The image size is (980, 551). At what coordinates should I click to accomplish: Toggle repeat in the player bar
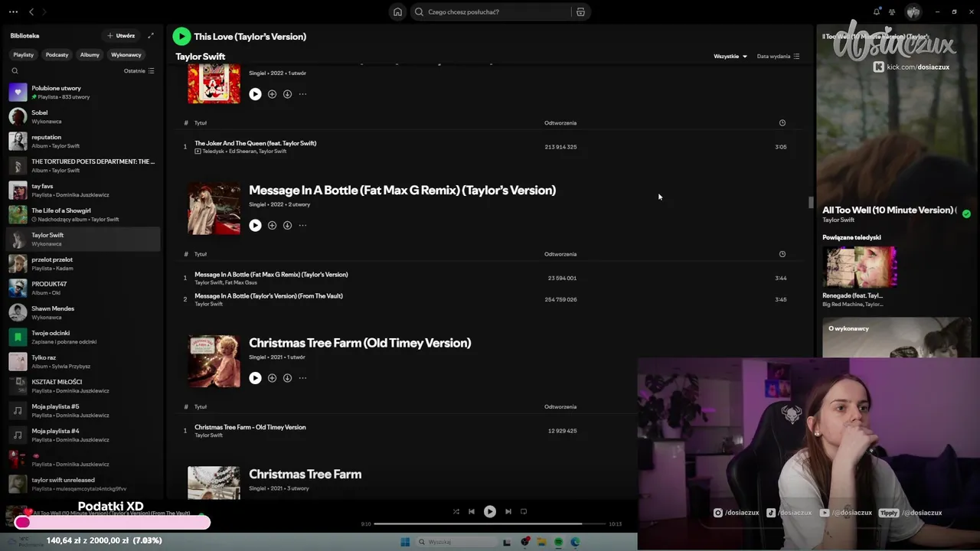point(524,511)
